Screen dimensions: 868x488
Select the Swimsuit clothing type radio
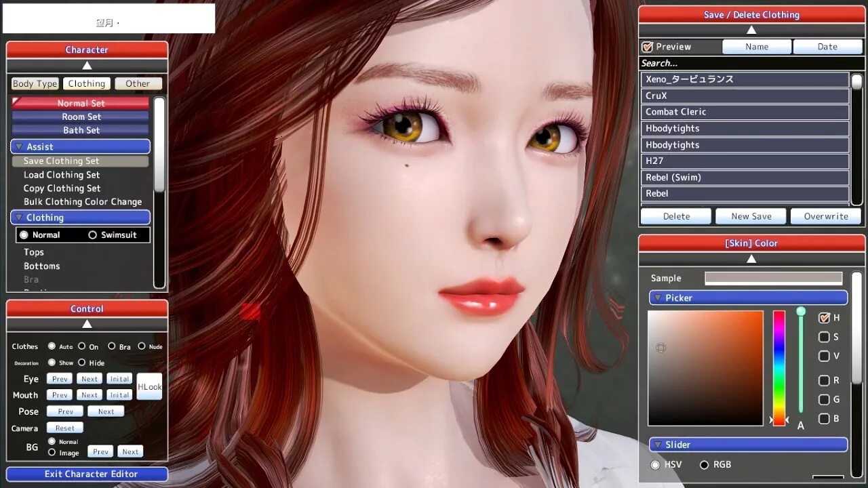tap(93, 235)
